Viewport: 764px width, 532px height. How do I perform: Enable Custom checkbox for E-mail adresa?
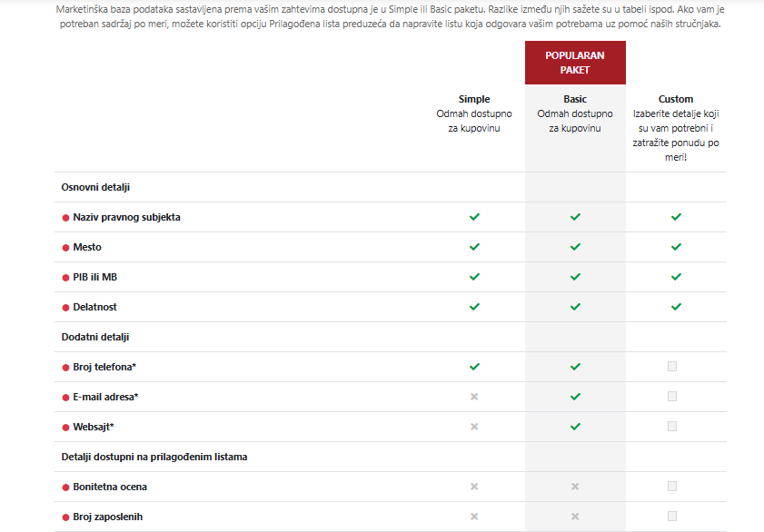[x=672, y=396]
